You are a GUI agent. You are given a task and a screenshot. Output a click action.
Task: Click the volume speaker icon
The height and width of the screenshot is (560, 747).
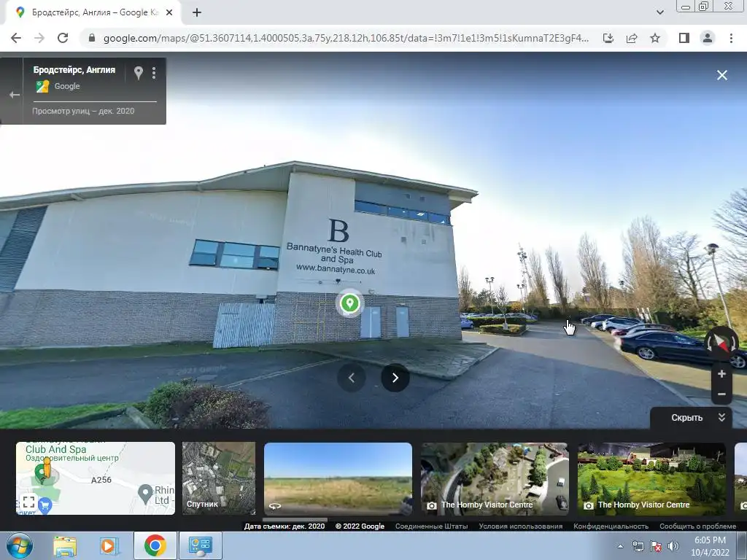pos(673,546)
